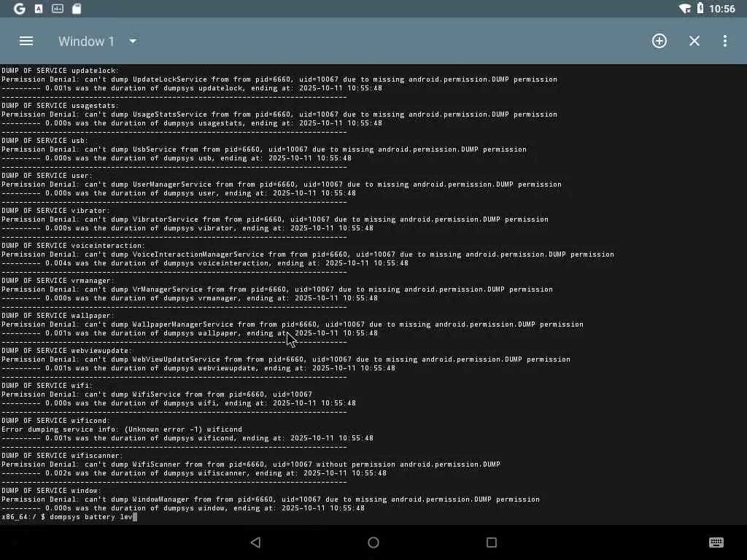Click Permission Denial line for UsageStatsService
Image resolution: width=747 pixels, height=560 pixels.
point(279,114)
